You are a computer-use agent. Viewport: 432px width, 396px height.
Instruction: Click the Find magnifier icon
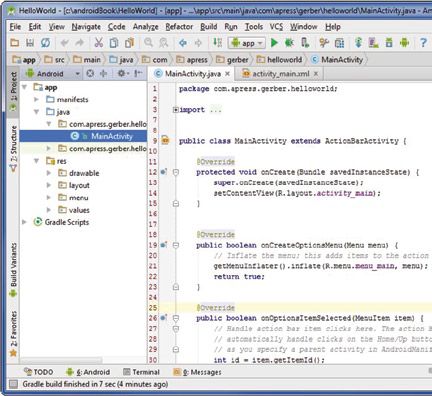(148, 43)
